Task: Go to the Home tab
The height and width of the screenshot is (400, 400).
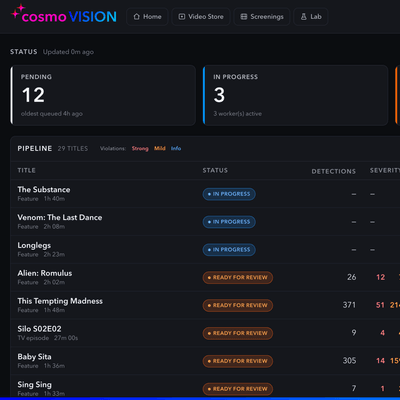Action: tap(147, 17)
